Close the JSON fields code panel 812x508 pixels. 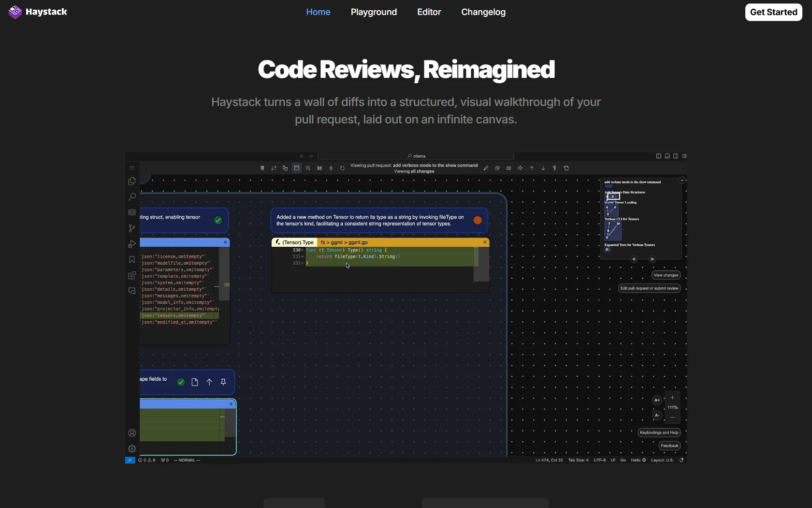pyautogui.click(x=225, y=242)
